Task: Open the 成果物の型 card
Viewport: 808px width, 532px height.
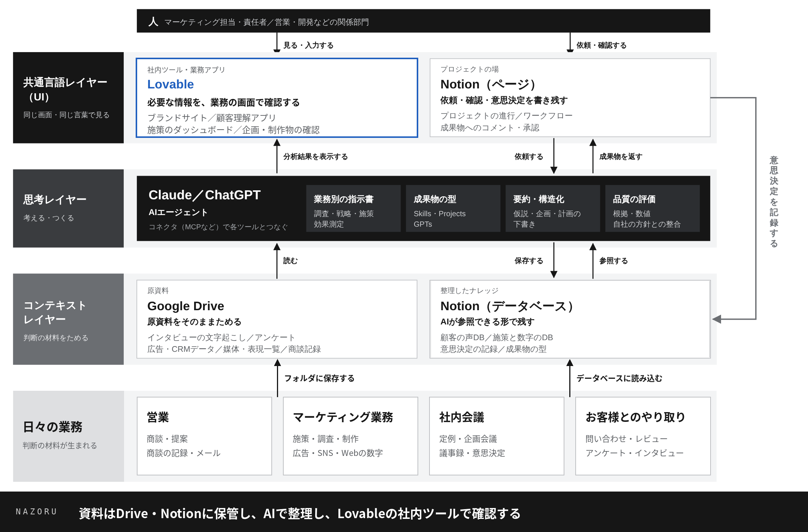Action: [453, 208]
